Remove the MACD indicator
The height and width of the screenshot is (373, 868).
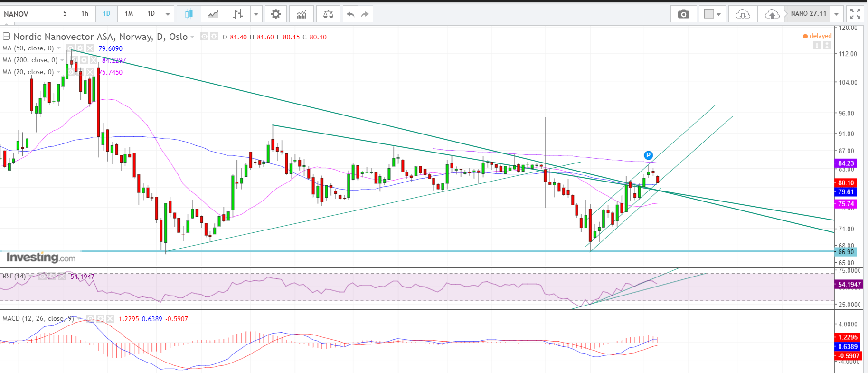(x=110, y=318)
